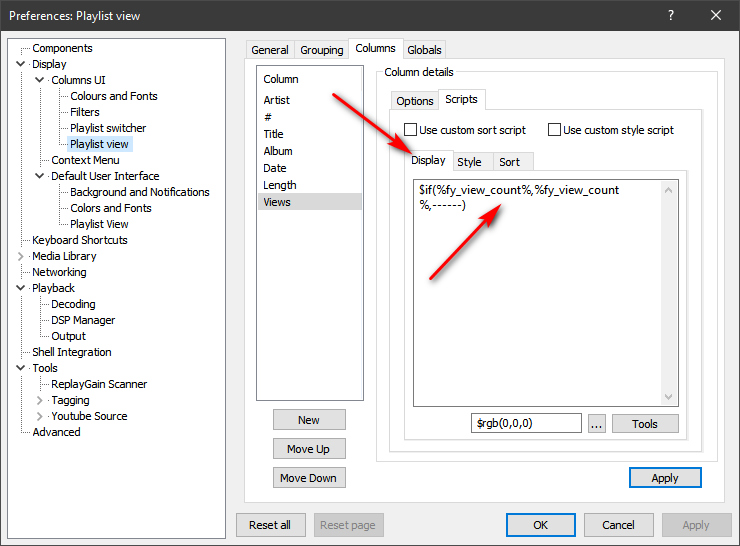This screenshot has height=546, width=740.
Task: Click the Move Up button
Action: [309, 449]
